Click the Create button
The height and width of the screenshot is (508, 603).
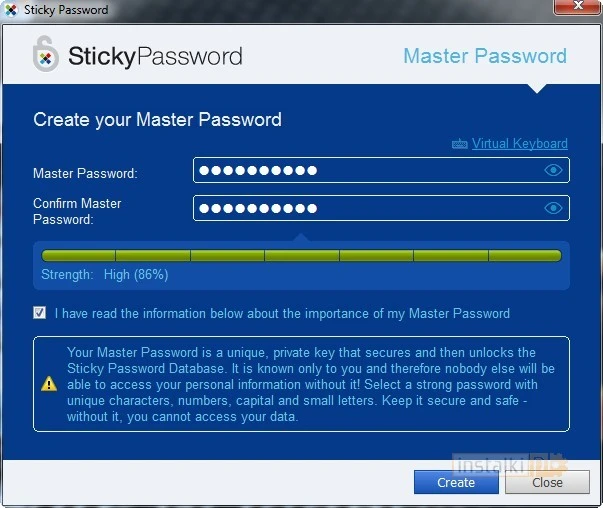[x=456, y=482]
